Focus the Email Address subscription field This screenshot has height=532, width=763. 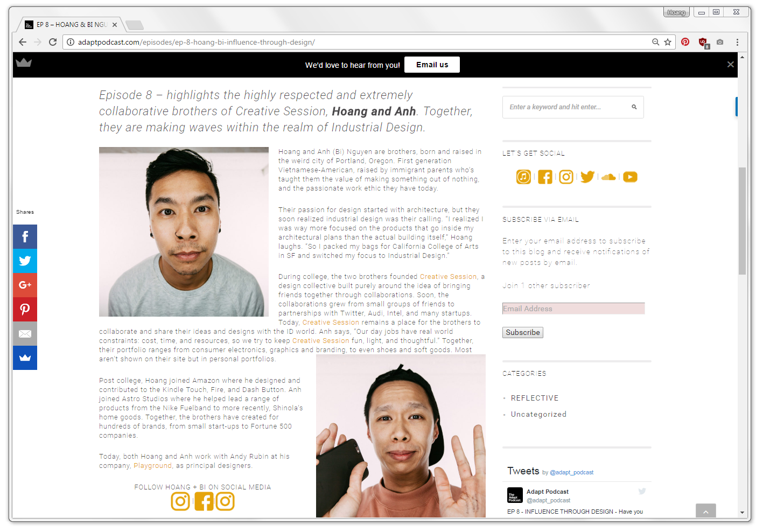pyautogui.click(x=573, y=309)
